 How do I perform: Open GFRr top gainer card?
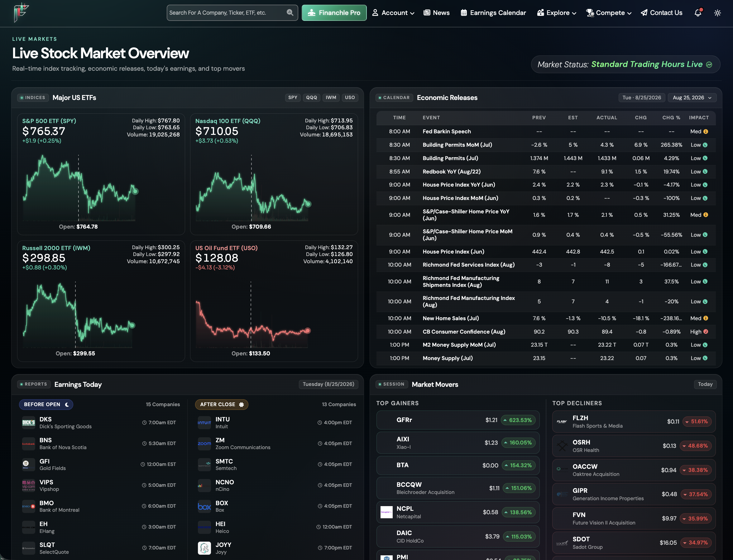pyautogui.click(x=458, y=420)
